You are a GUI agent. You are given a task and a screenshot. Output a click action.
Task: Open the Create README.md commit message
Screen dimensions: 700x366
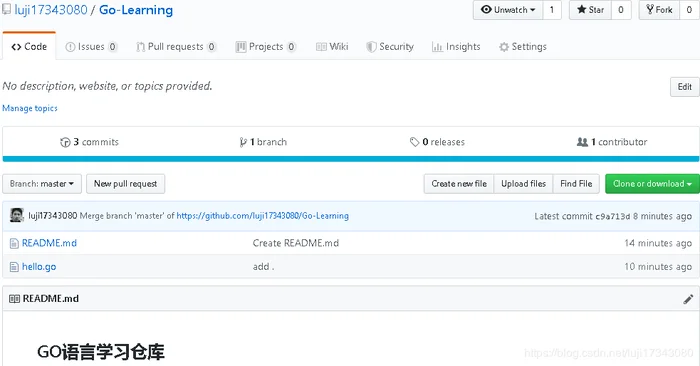(296, 243)
